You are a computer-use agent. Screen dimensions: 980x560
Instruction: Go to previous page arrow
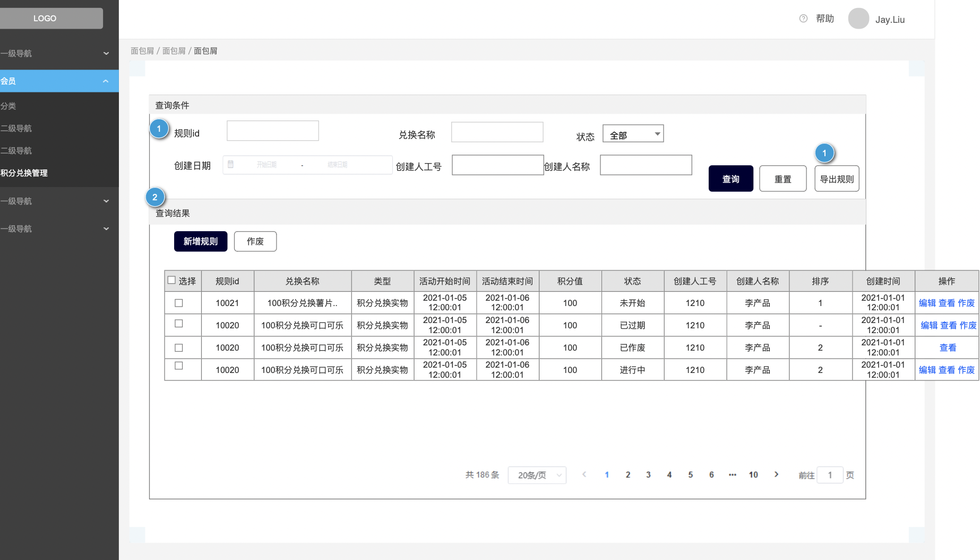(x=584, y=474)
